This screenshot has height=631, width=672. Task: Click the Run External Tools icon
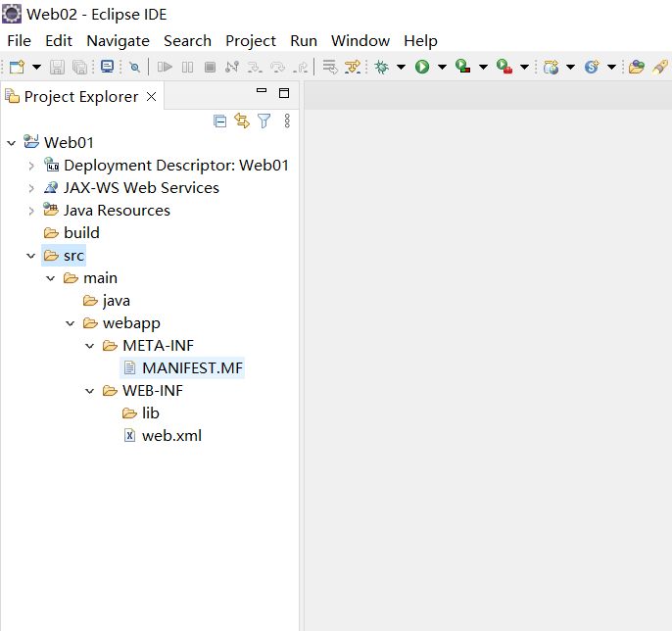click(504, 67)
